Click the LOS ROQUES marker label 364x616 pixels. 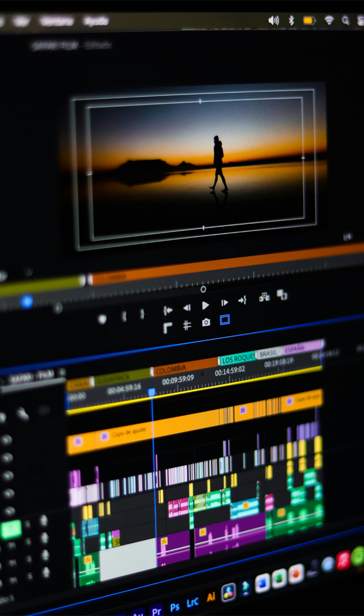(x=238, y=359)
